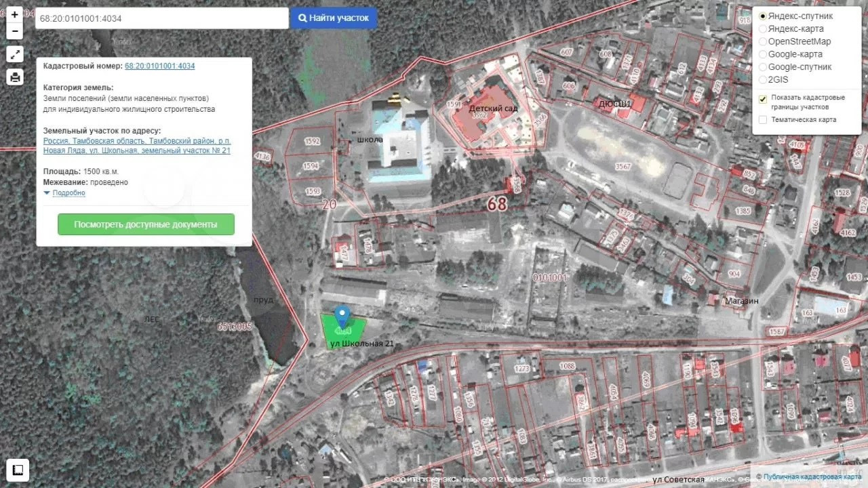Open cadastral number link 68:20:0101001:4034
Image resolution: width=868 pixels, height=488 pixels.
point(159,66)
